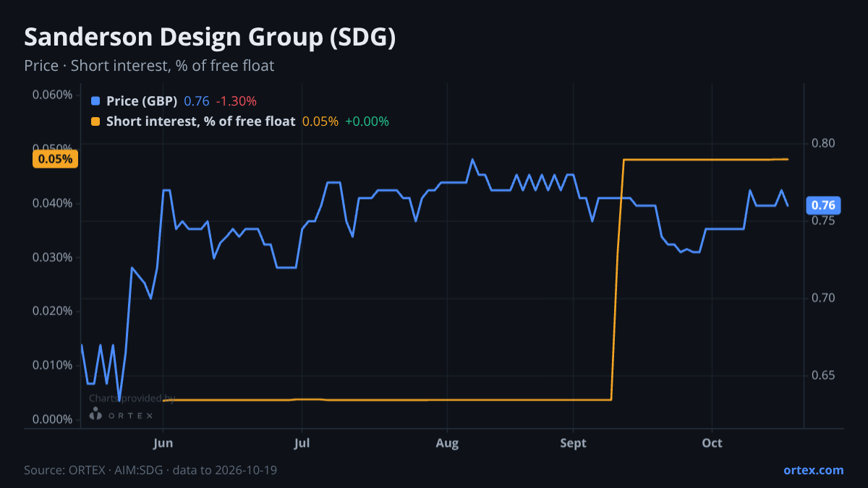Click the chart title Sanderson Design Group (SDG)

pos(210,38)
